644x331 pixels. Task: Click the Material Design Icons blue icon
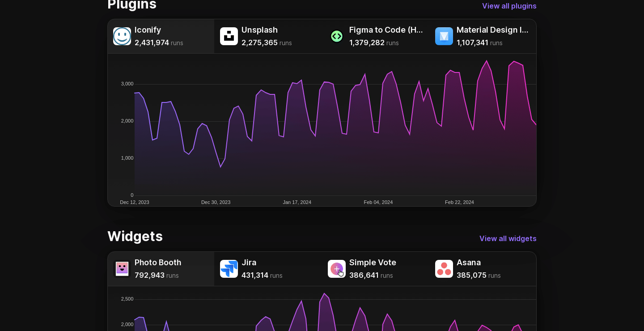(444, 36)
